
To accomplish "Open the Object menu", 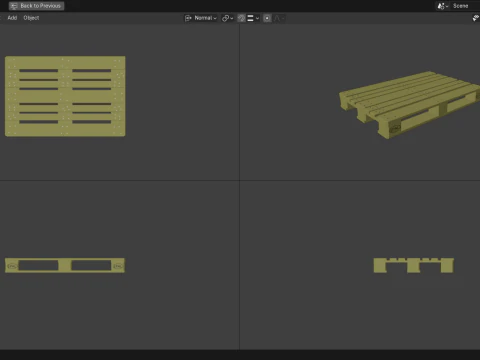I will [x=31, y=18].
